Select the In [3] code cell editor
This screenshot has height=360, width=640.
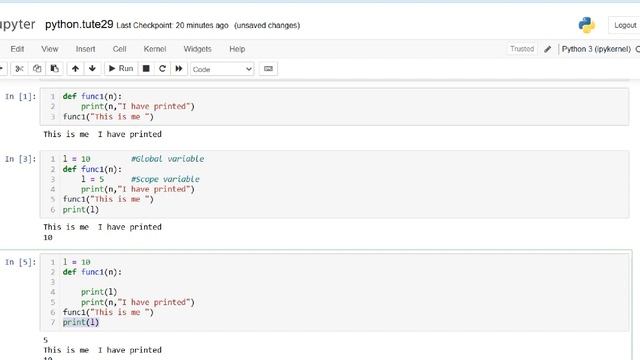coord(334,184)
